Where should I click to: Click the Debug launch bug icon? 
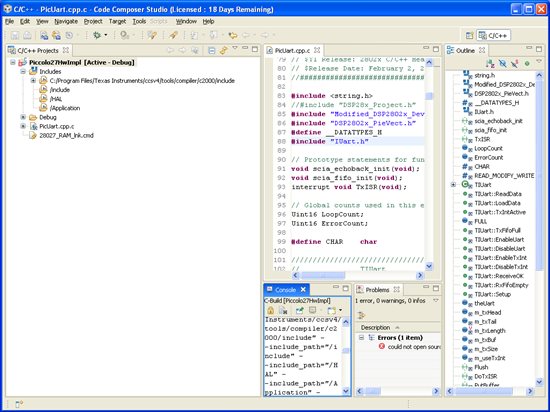(97, 35)
